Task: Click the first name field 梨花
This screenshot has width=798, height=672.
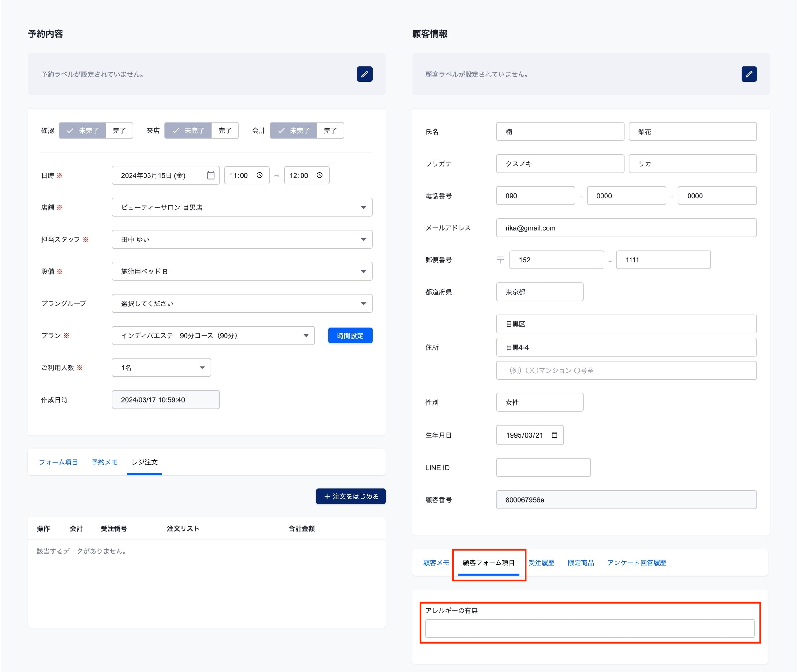Action: [692, 132]
